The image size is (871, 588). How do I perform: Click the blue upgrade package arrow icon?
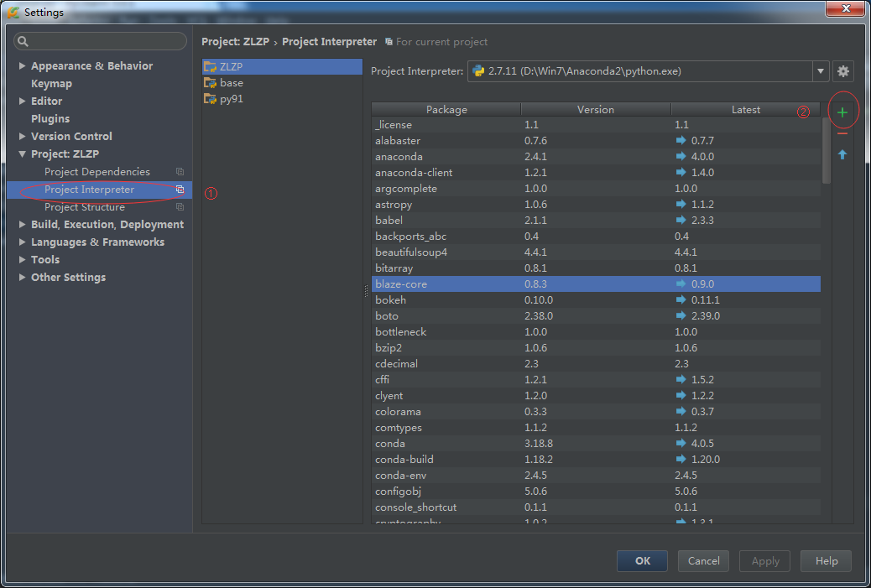[842, 154]
